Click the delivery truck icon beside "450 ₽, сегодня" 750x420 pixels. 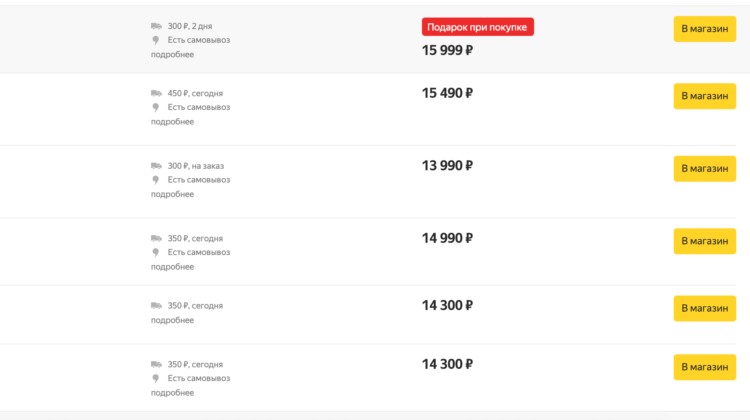tap(156, 93)
